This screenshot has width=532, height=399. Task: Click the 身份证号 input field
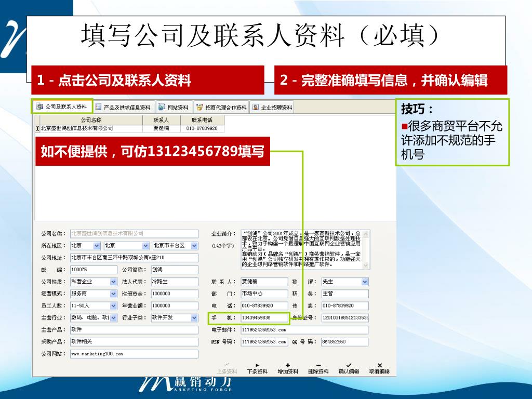pyautogui.click(x=345, y=317)
